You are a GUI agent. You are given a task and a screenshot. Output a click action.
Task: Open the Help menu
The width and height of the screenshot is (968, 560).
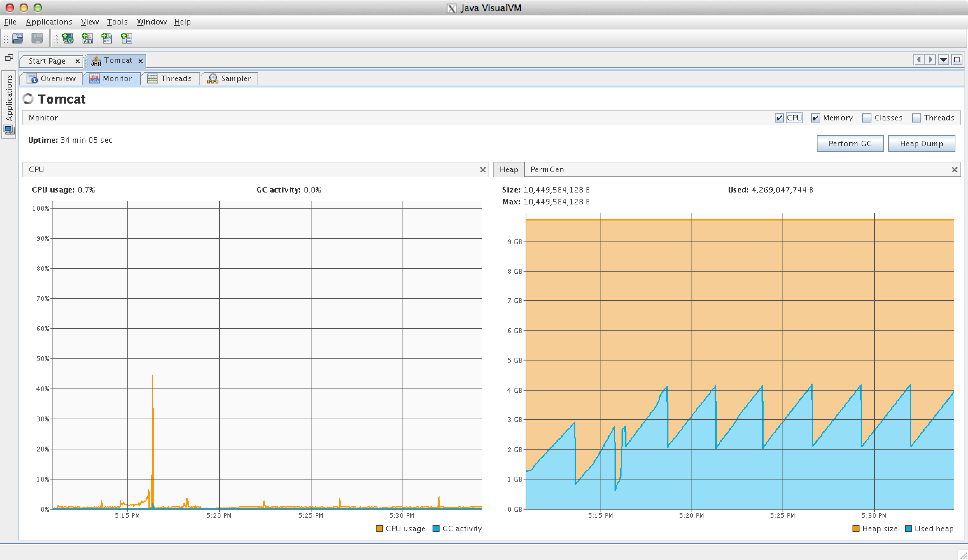click(x=182, y=22)
